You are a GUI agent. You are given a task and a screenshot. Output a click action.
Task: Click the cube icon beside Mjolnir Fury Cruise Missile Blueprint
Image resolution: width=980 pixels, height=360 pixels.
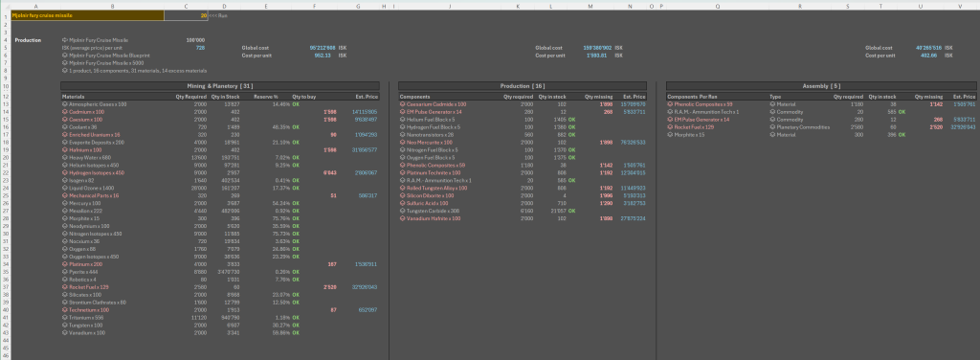point(65,55)
